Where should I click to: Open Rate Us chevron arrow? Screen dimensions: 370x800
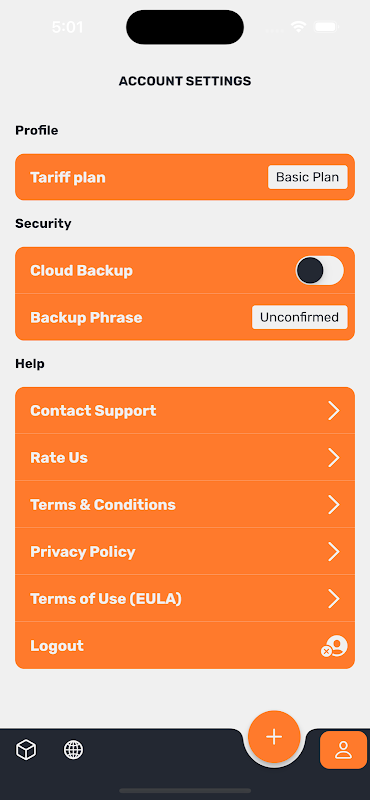point(334,458)
